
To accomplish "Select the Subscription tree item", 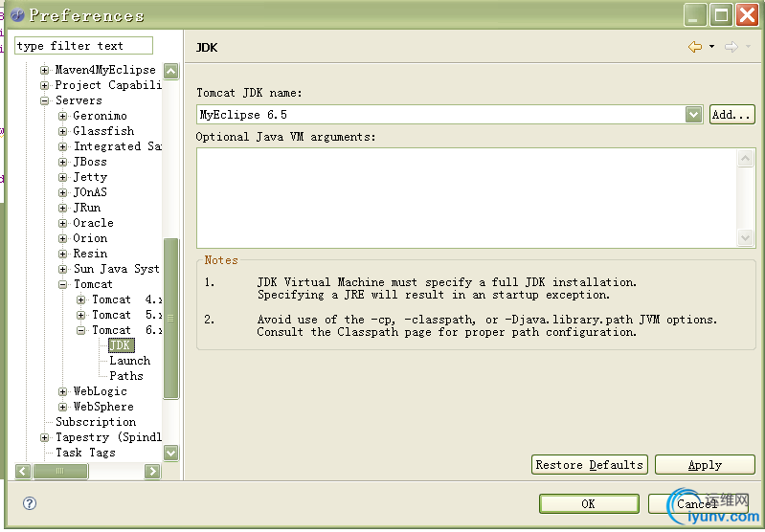I will coord(96,422).
